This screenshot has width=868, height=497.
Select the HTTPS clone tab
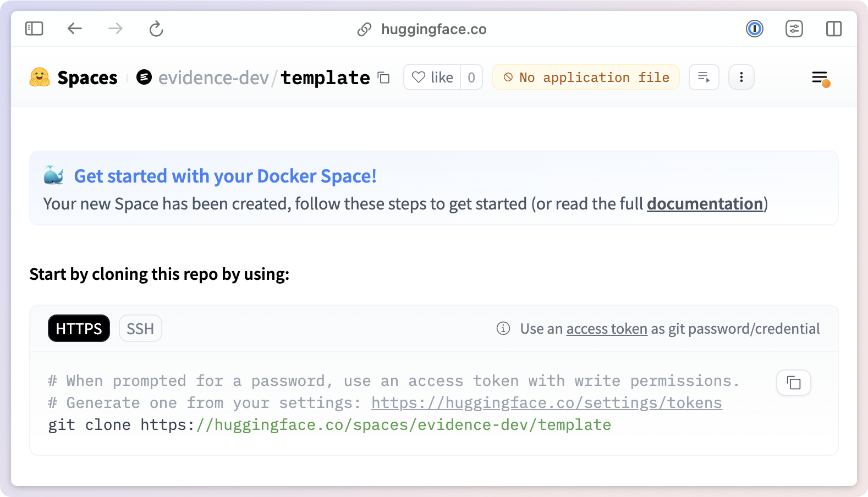click(x=79, y=328)
